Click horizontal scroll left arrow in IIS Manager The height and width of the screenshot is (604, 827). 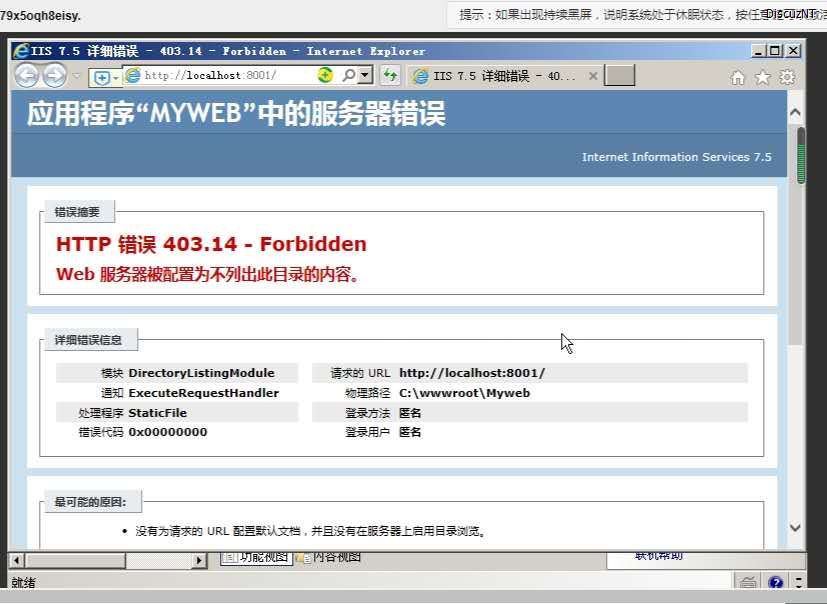pos(16,560)
